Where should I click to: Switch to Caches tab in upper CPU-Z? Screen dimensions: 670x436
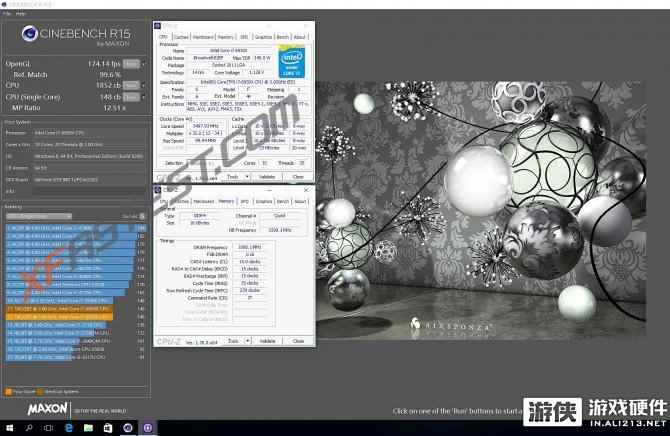point(181,37)
